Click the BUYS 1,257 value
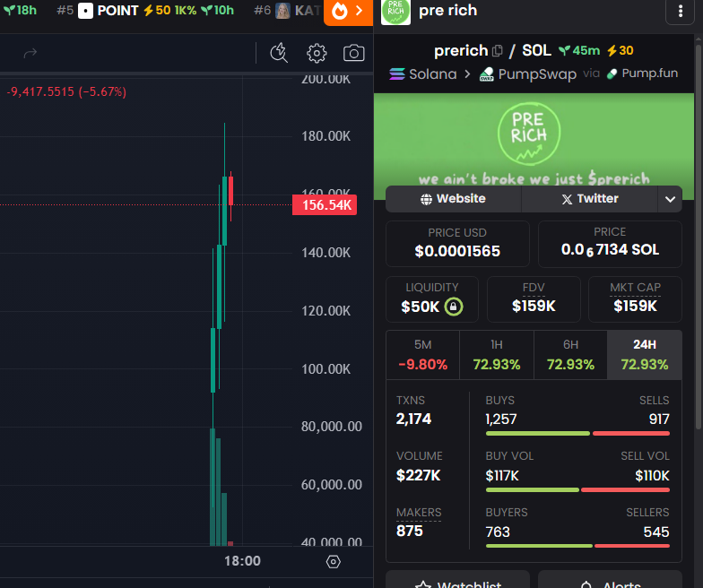 500,419
